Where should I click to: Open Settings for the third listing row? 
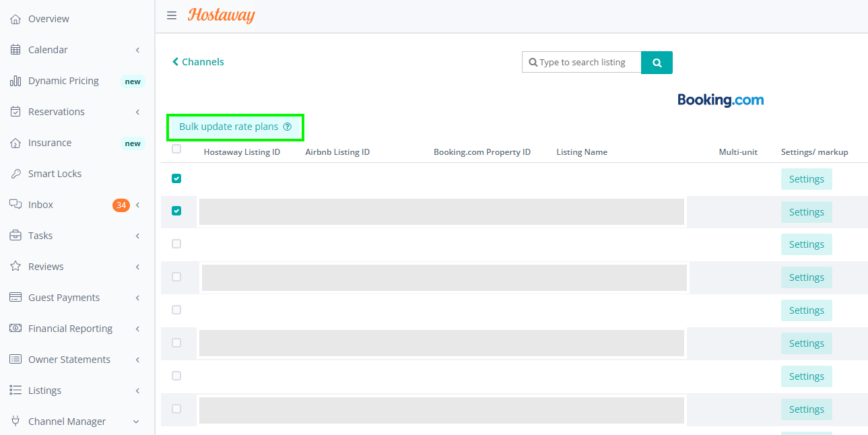pos(807,244)
